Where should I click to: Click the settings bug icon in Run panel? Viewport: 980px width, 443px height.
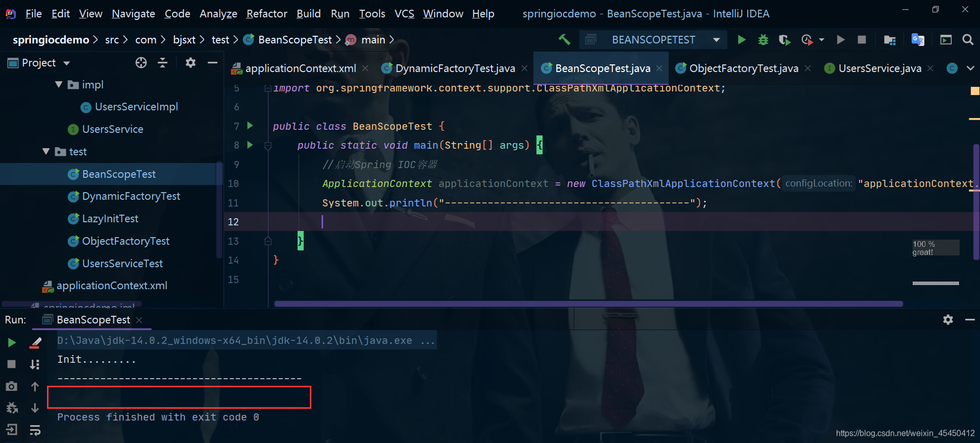click(11, 408)
